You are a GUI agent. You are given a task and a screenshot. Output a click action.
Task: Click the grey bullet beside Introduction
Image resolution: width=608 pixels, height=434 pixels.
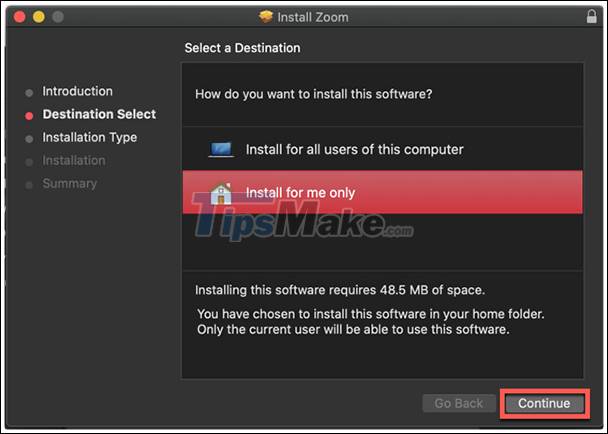coord(29,93)
